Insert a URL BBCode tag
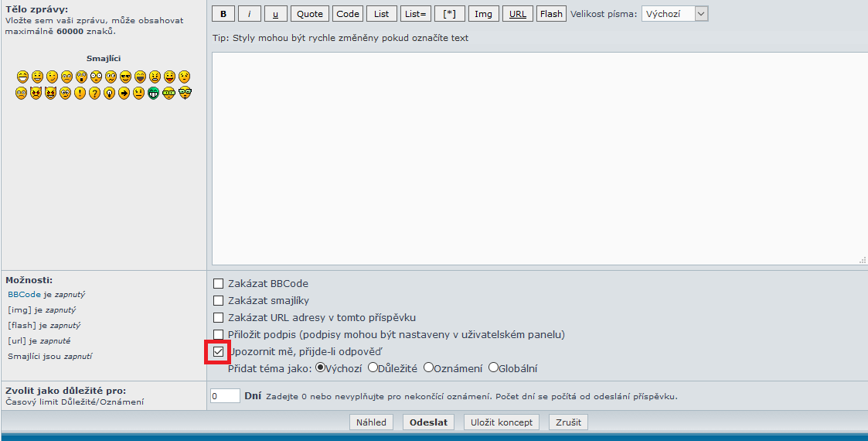The width and height of the screenshot is (868, 441). click(518, 14)
